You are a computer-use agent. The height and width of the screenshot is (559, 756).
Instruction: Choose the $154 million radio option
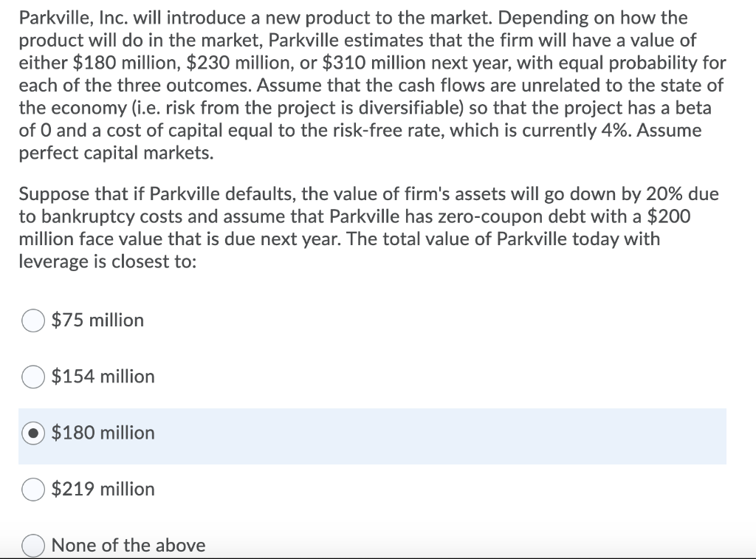coord(33,377)
